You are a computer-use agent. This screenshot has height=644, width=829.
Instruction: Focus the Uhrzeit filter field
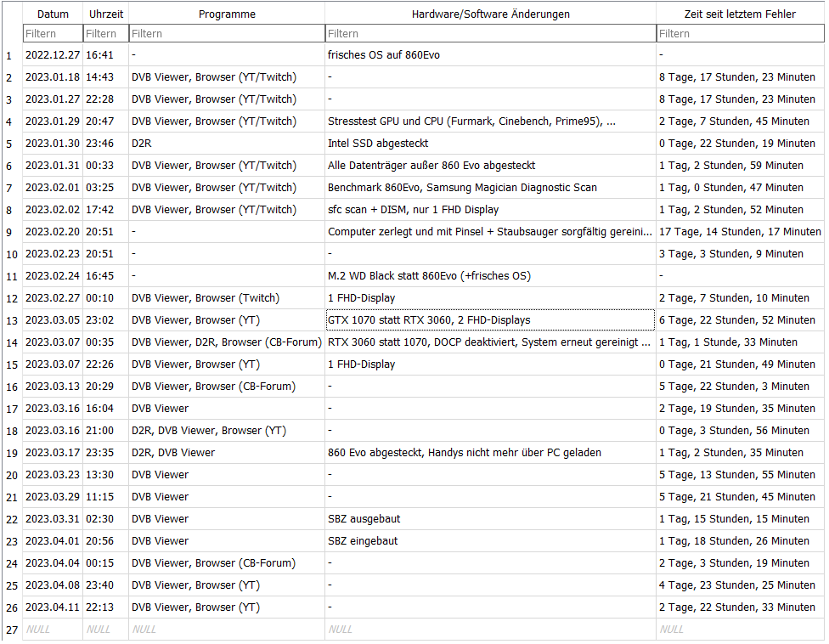[105, 33]
